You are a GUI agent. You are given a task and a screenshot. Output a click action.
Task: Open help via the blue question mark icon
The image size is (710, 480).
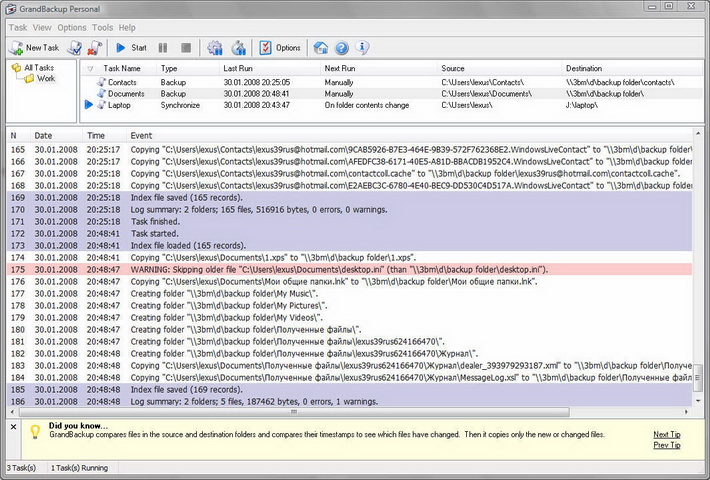pyautogui.click(x=341, y=48)
